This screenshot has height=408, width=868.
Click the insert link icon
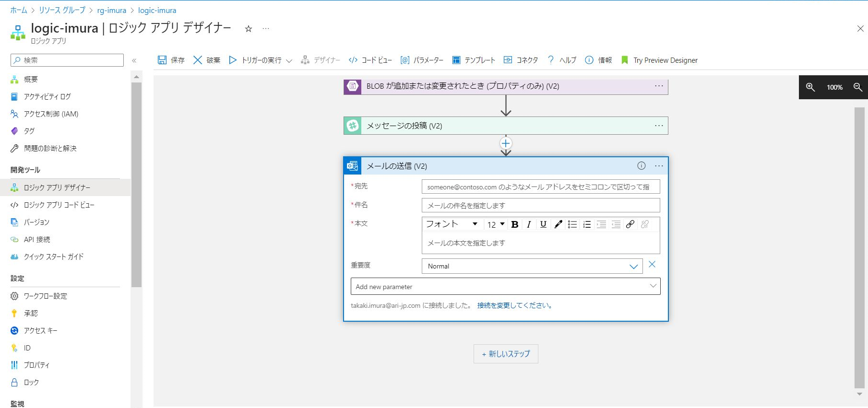pyautogui.click(x=630, y=224)
